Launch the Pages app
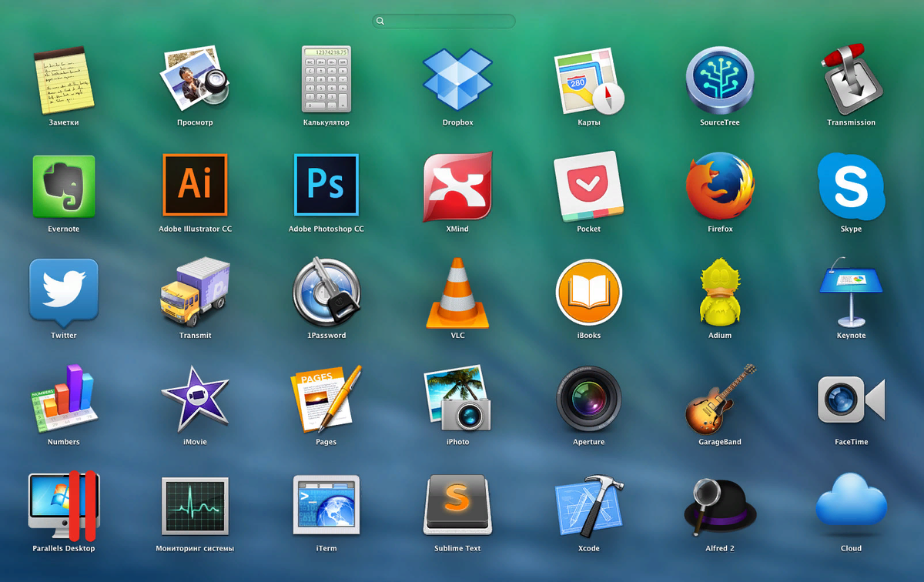Screen dimensions: 924x582 tap(326, 400)
